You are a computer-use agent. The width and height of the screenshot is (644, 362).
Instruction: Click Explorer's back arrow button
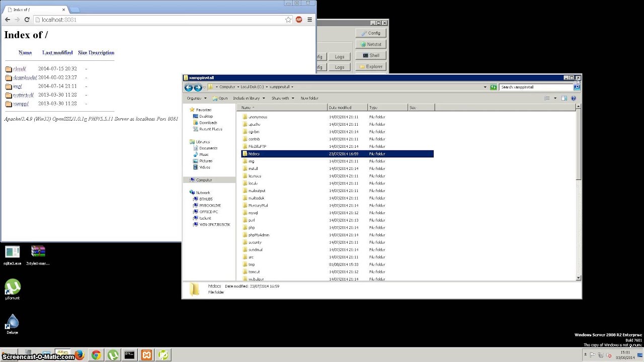(x=189, y=87)
